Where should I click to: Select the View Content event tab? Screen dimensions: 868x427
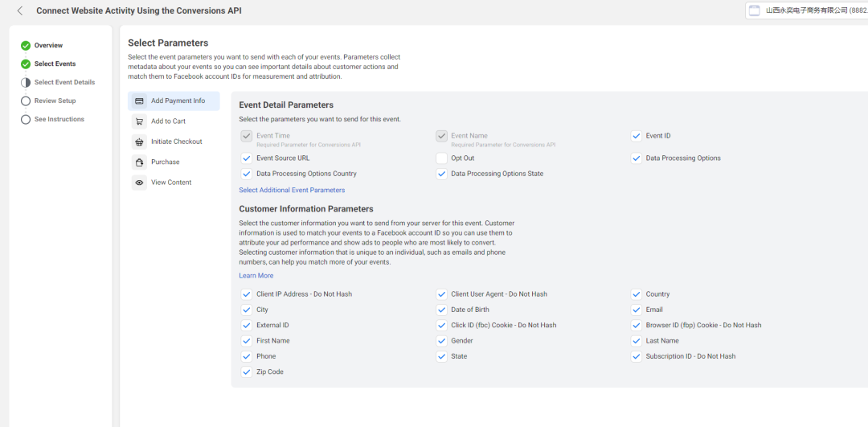point(174,183)
